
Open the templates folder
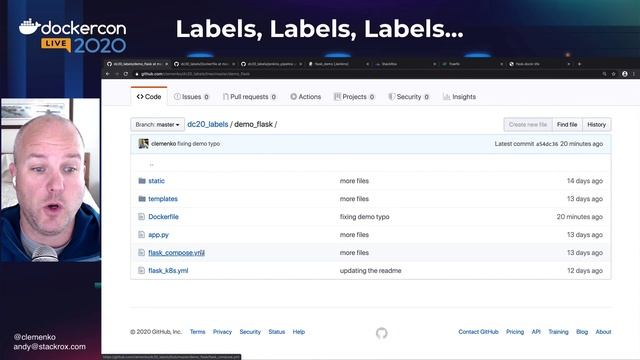coord(163,199)
